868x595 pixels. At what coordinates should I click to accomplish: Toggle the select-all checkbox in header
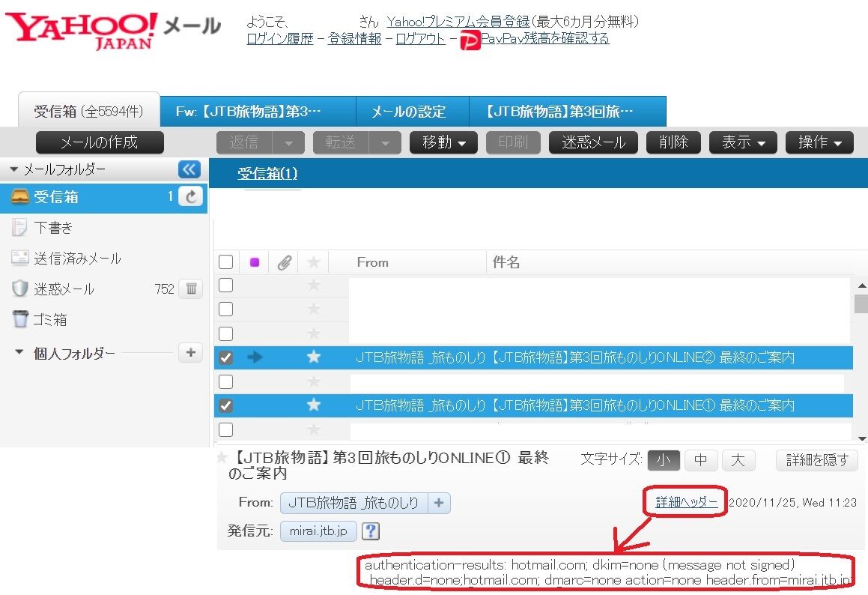click(226, 262)
